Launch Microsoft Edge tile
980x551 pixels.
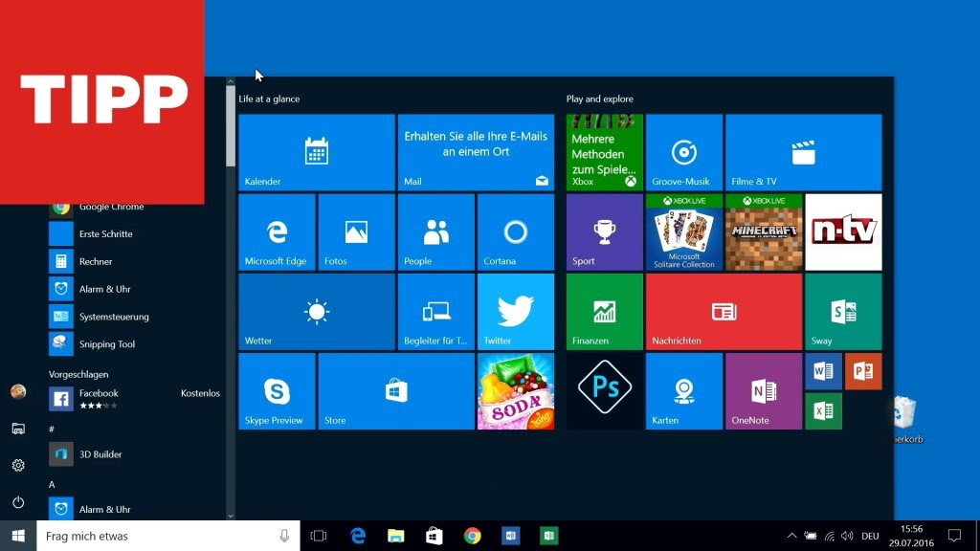[277, 231]
